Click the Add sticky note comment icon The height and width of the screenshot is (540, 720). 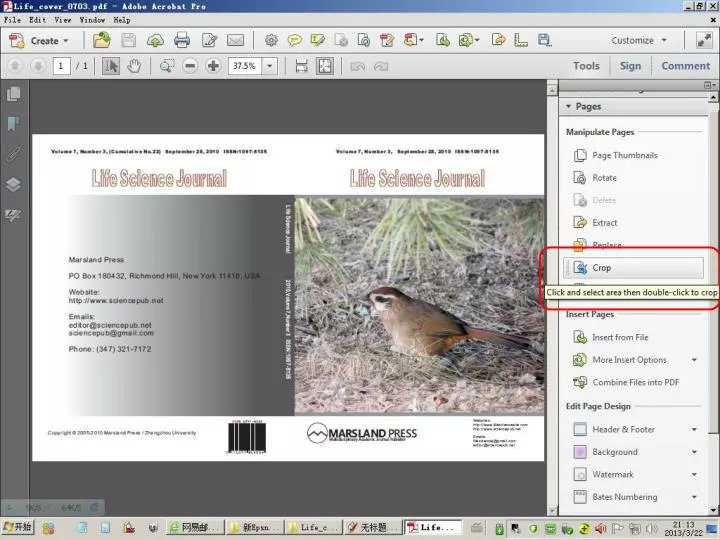point(294,40)
